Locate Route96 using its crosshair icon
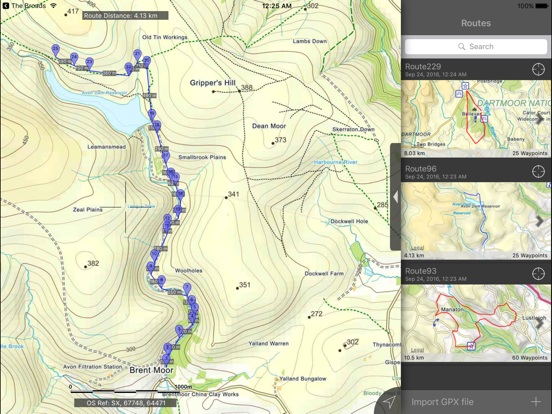 538,171
